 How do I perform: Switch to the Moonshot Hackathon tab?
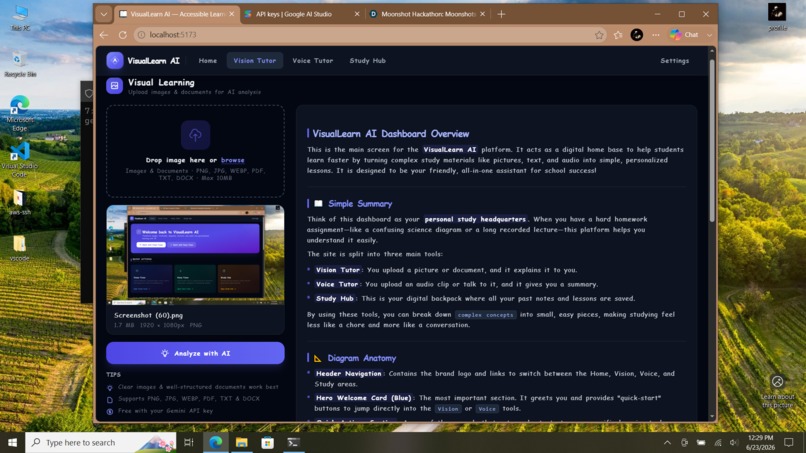pyautogui.click(x=428, y=14)
